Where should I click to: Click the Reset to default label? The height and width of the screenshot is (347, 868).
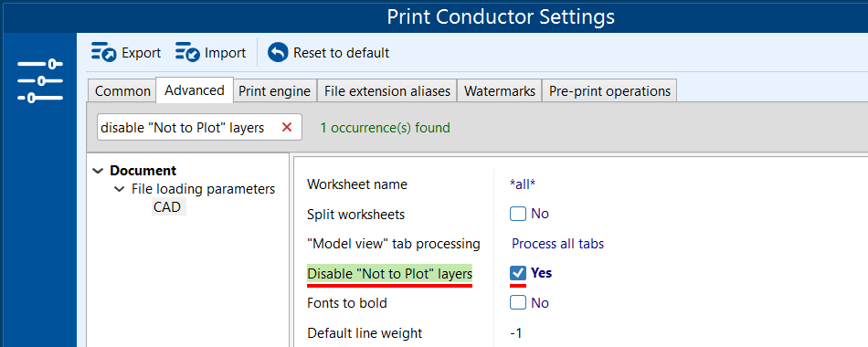[x=342, y=53]
